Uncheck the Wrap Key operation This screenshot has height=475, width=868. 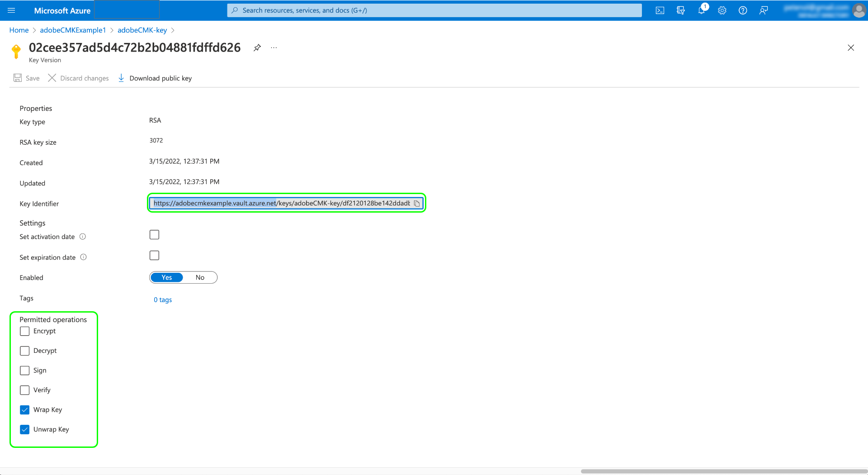25,410
